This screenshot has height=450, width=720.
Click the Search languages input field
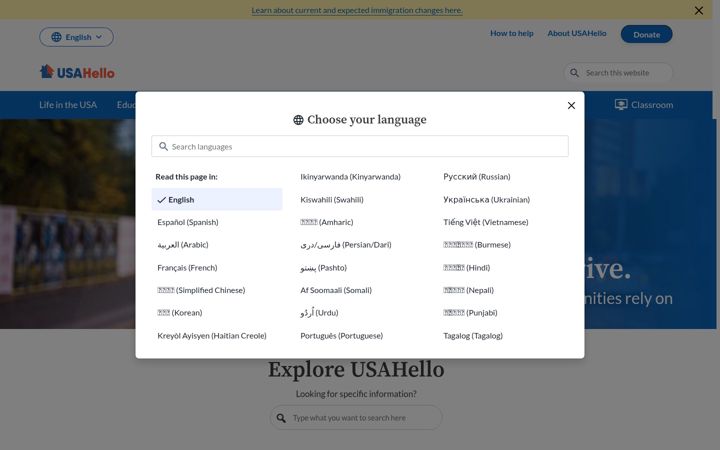360,146
